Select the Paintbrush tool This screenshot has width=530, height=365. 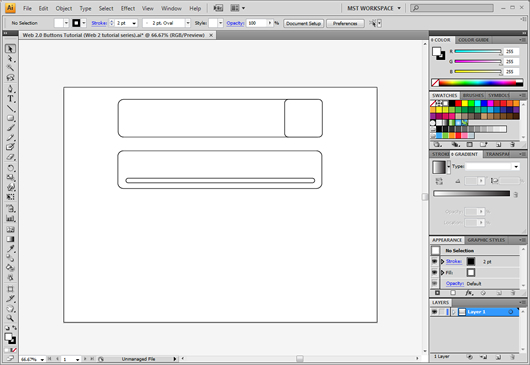click(x=10, y=128)
